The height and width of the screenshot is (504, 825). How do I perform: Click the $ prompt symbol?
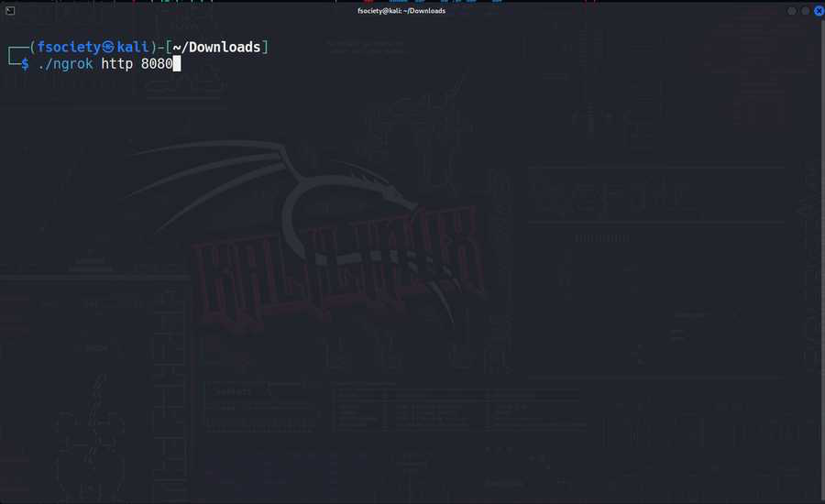coord(26,63)
